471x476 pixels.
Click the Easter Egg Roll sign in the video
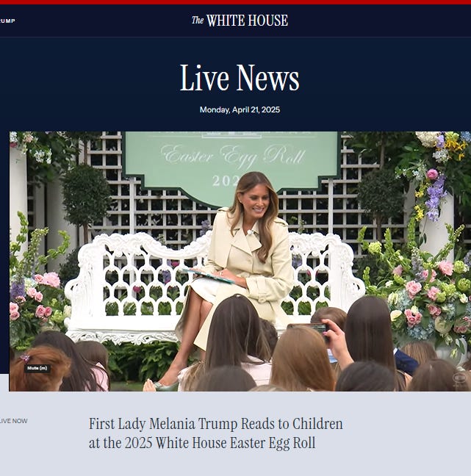(x=232, y=165)
